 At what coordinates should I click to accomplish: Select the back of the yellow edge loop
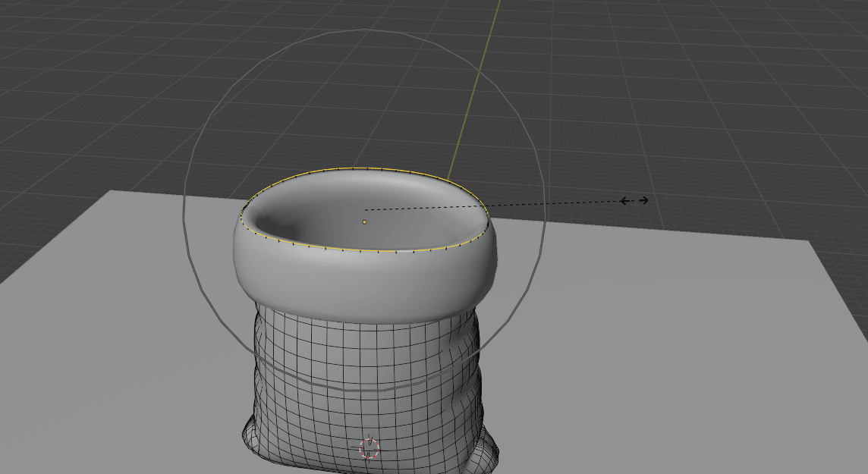pyautogui.click(x=364, y=168)
